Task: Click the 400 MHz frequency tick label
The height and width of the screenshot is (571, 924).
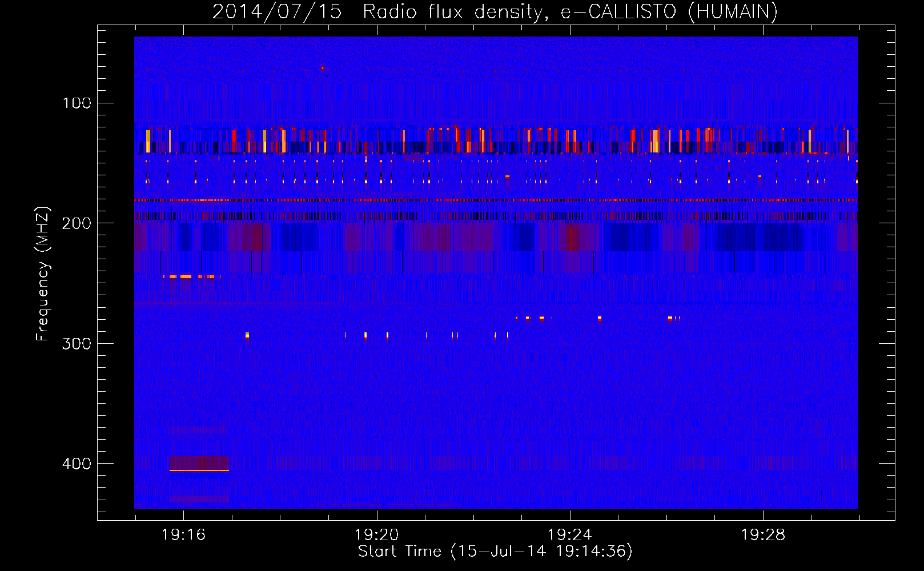Action: point(77,464)
